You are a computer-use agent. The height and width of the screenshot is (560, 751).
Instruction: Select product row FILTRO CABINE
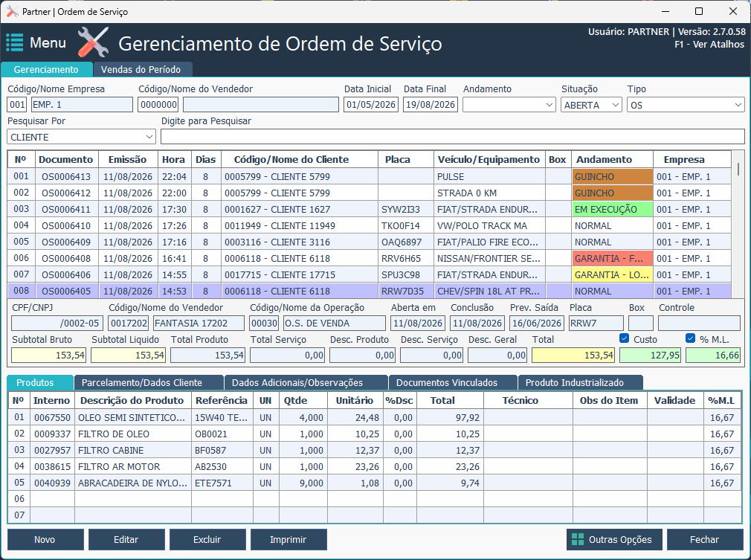tap(375, 450)
